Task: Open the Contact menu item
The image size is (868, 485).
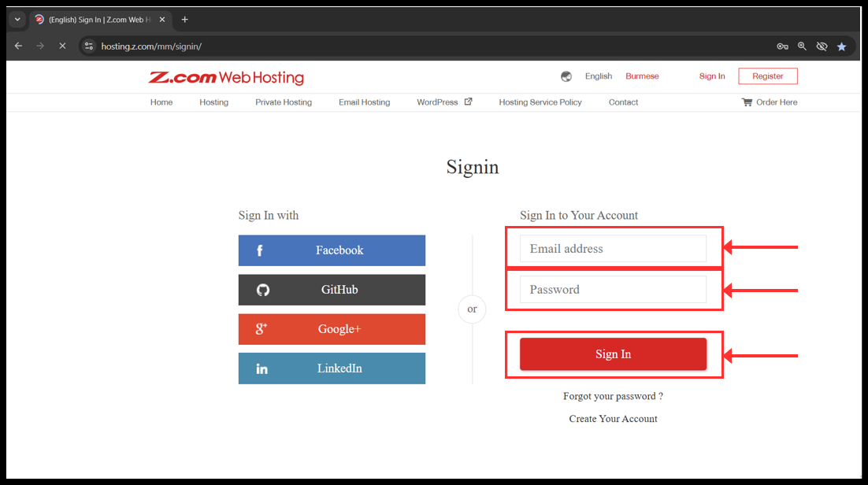Action: [623, 102]
